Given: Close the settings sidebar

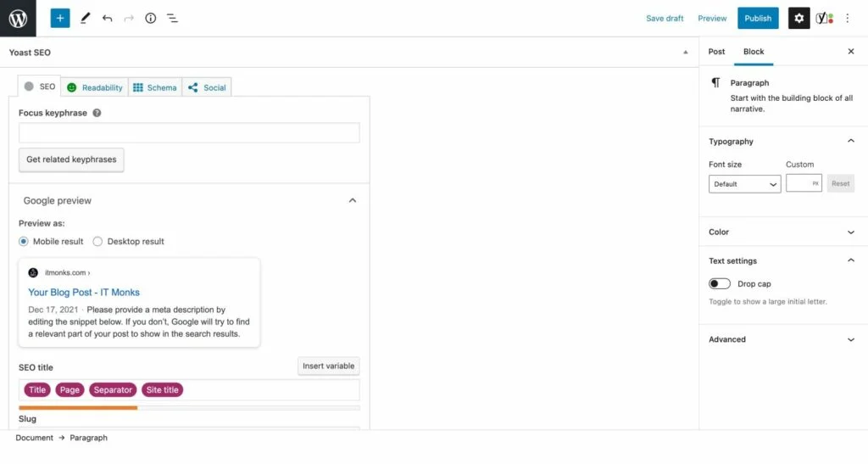Looking at the screenshot, I should (851, 52).
